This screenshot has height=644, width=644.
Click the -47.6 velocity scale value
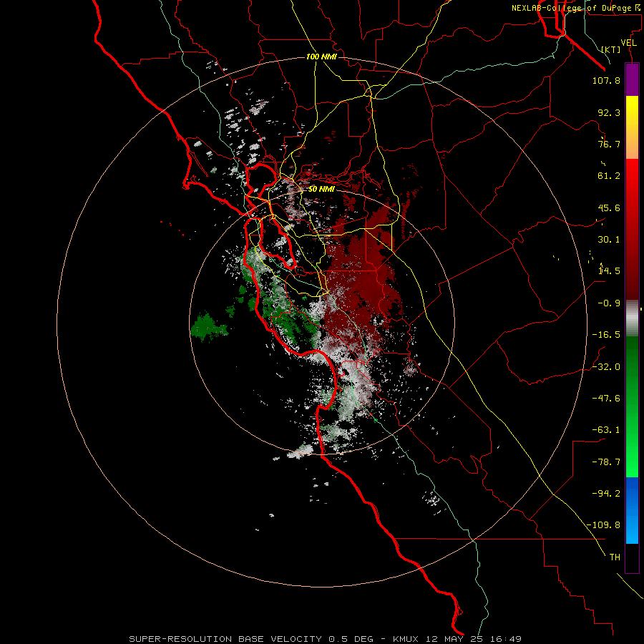[606, 399]
